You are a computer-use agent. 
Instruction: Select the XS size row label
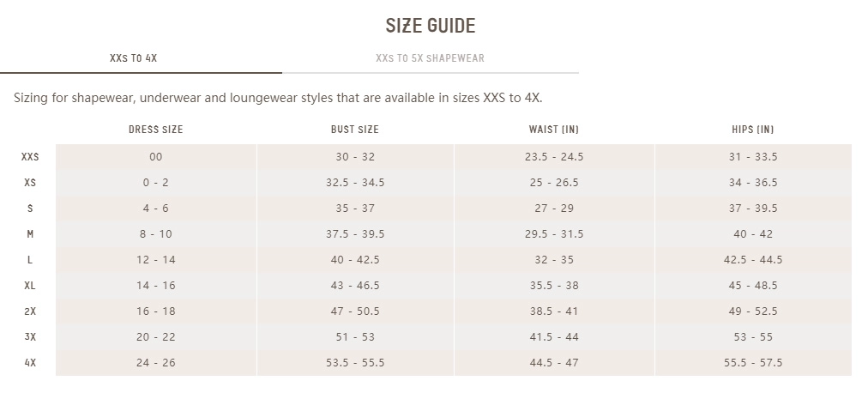(30, 183)
